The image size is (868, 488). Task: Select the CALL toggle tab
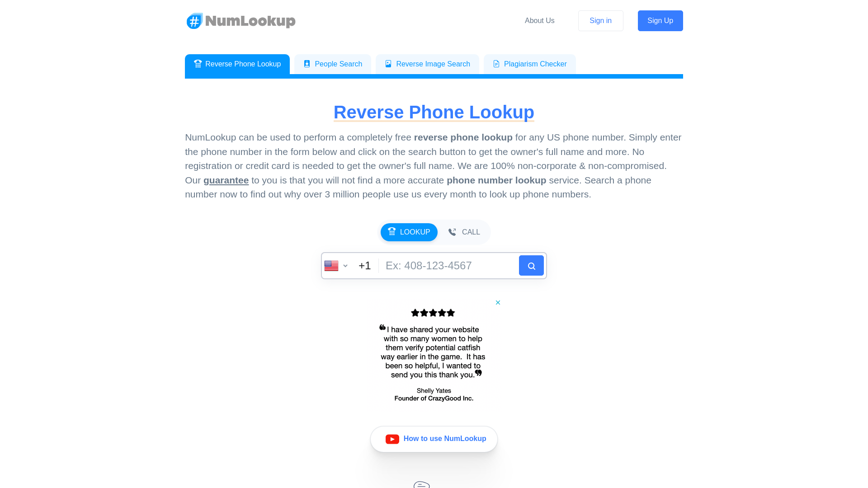(464, 232)
